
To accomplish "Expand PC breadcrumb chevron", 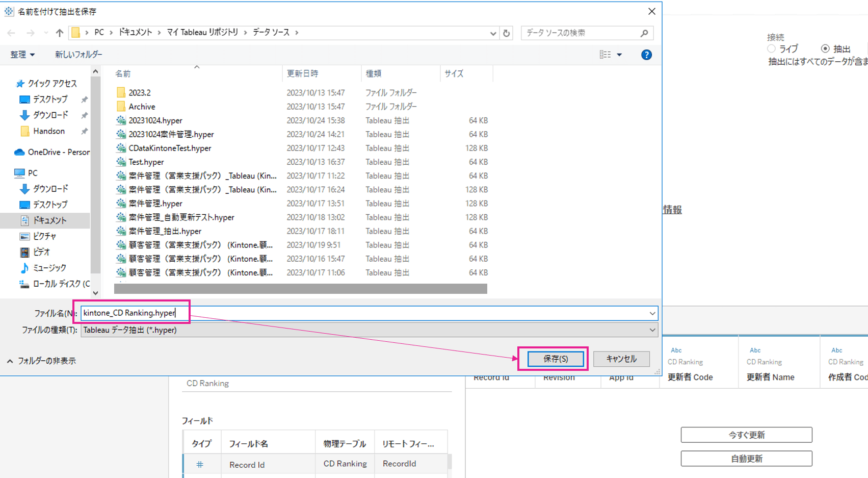I will 111,33.
